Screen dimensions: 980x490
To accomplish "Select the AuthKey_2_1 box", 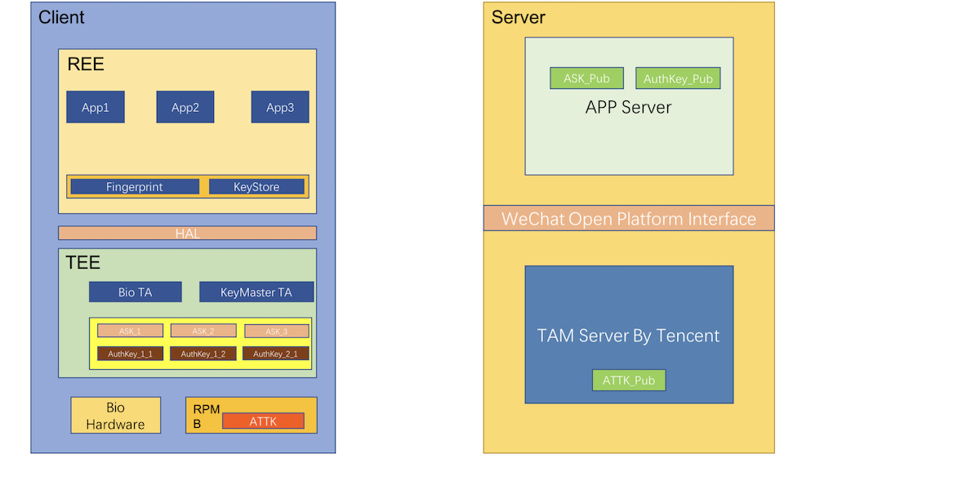I will [276, 354].
